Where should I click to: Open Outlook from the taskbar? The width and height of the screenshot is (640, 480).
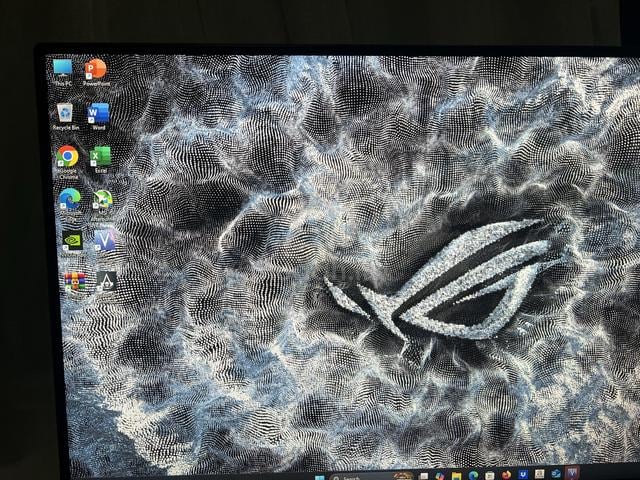pos(556,473)
